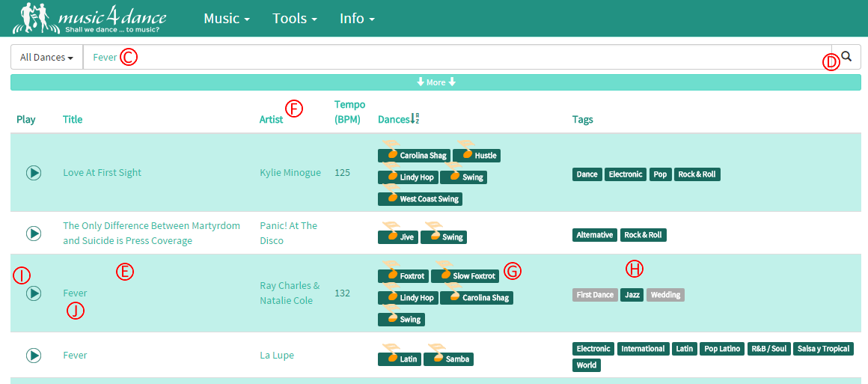Viewport: 868px width, 384px height.
Task: Sort songs by Artist column
Action: 271,120
